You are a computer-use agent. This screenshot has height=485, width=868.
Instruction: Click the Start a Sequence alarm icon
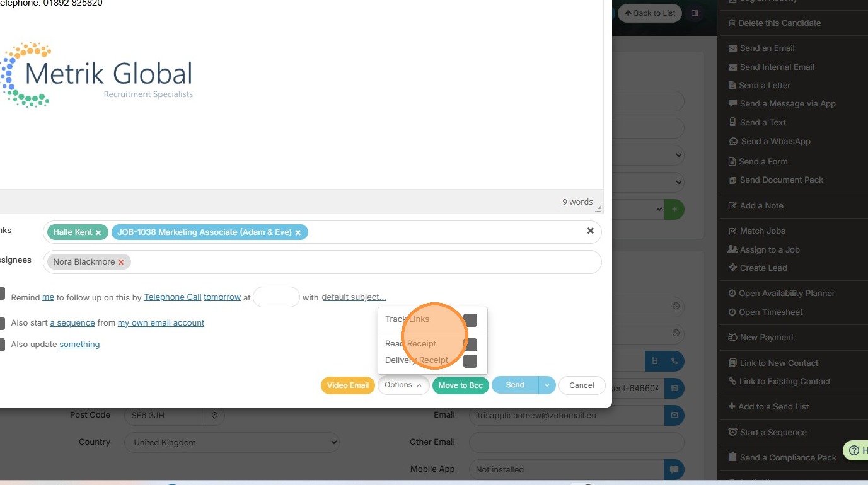[x=732, y=432]
